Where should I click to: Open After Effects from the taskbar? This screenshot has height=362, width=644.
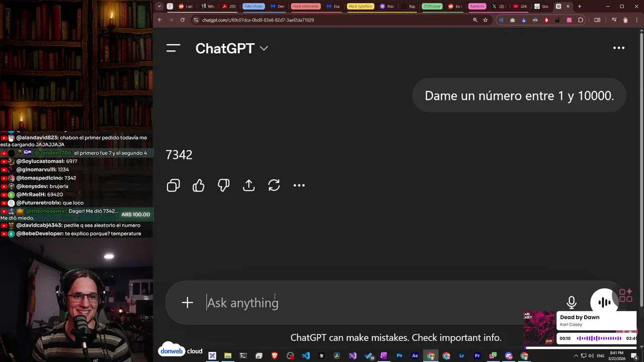tap(415, 356)
